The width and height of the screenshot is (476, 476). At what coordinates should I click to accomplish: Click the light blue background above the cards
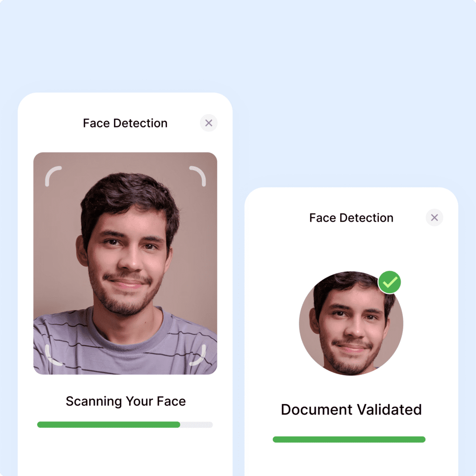238,46
